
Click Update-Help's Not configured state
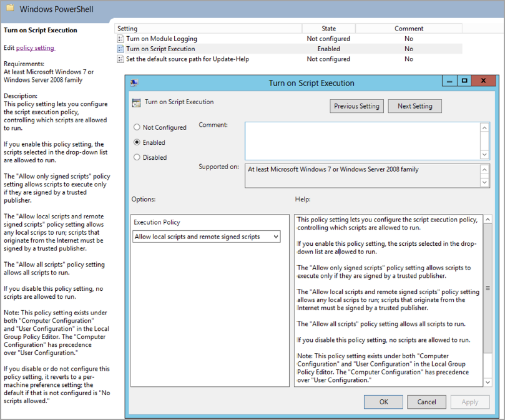point(328,59)
